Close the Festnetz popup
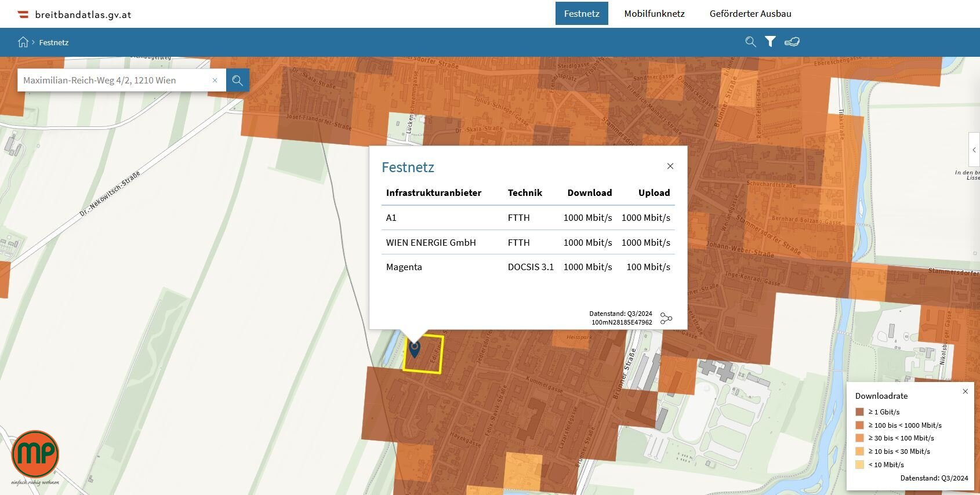 tap(670, 166)
